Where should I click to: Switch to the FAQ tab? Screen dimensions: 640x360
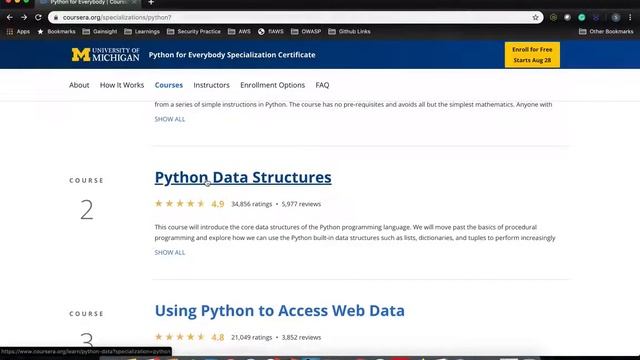coord(322,85)
